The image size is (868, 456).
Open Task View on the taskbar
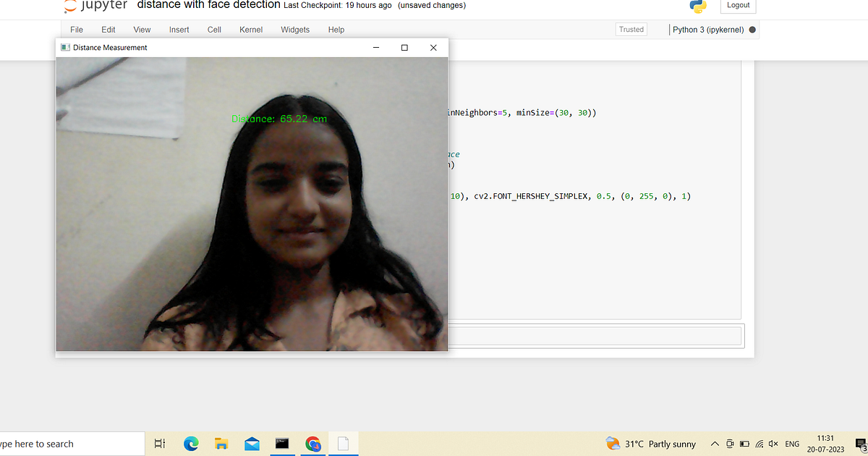click(160, 443)
